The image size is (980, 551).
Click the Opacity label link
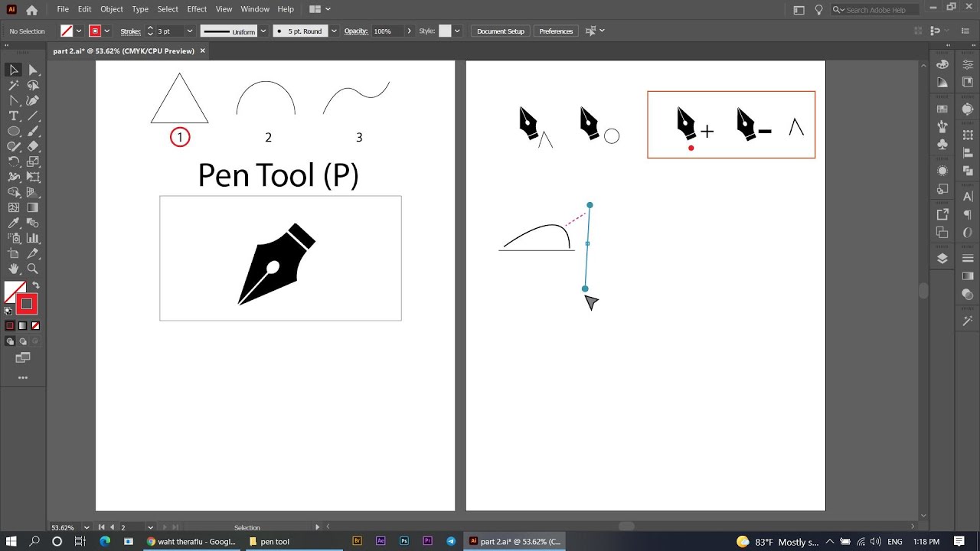pyautogui.click(x=356, y=31)
